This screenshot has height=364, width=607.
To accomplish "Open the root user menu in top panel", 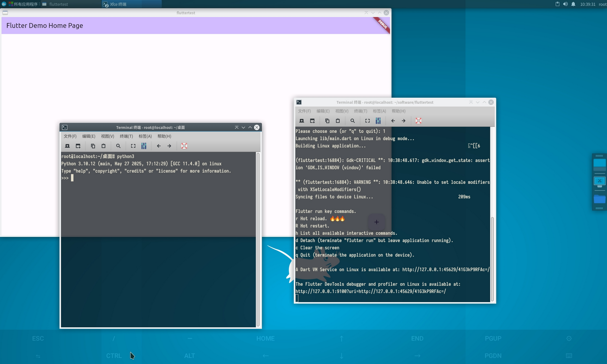I will tap(602, 4).
